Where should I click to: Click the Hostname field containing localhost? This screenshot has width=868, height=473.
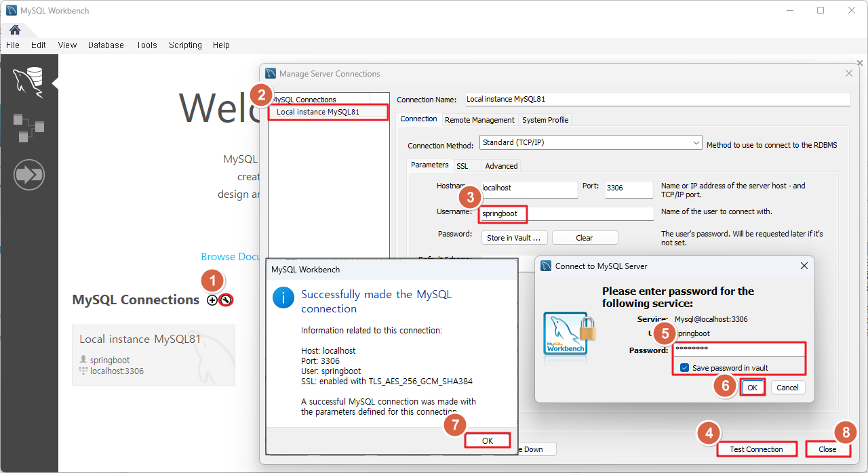pos(528,188)
